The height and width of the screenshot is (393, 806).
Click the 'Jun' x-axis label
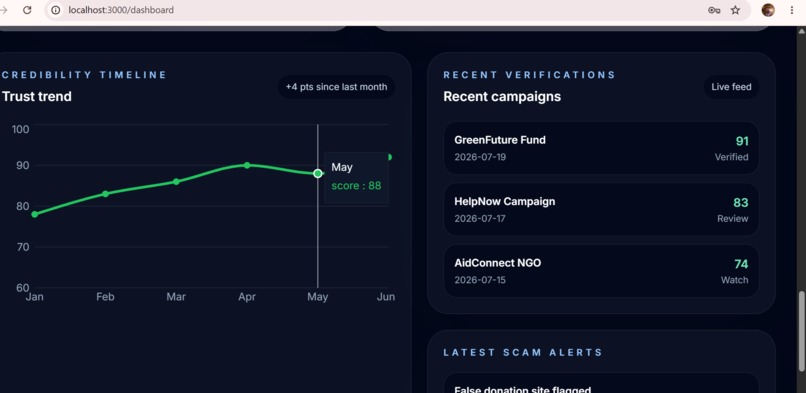coord(386,297)
